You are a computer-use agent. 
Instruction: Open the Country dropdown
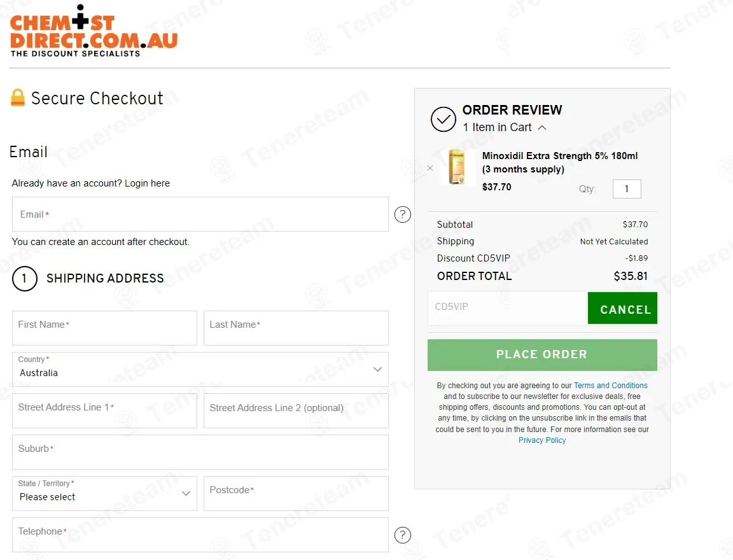point(200,369)
